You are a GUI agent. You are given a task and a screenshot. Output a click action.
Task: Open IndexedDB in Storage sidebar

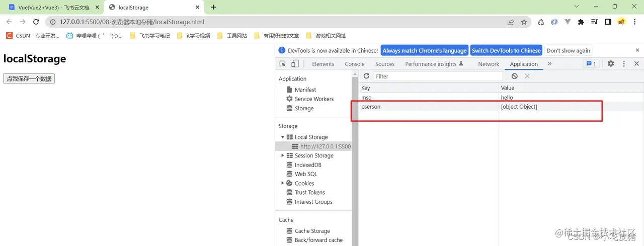click(308, 165)
